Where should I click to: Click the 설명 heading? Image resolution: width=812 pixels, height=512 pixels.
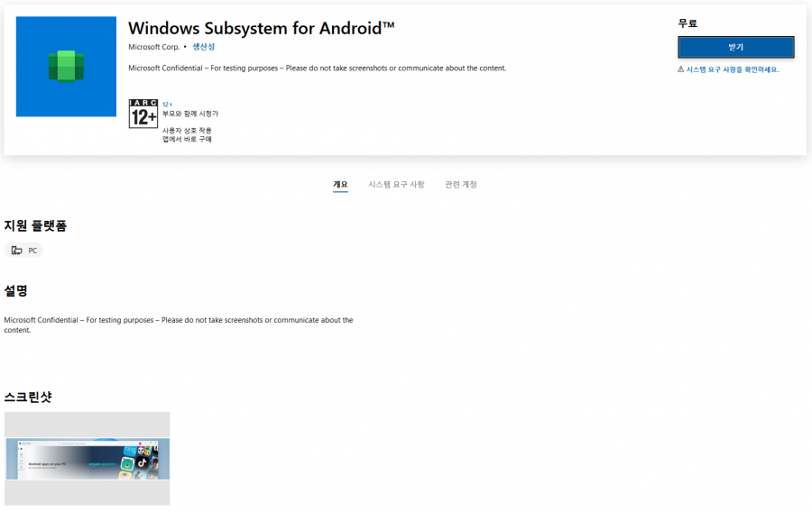click(15, 290)
